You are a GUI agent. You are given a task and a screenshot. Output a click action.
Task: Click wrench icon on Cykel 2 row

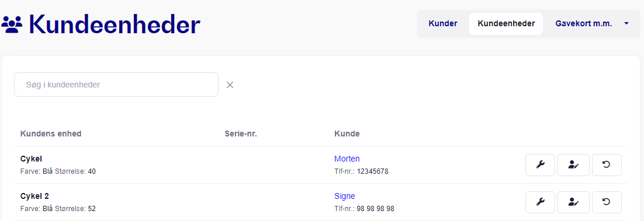click(540, 202)
